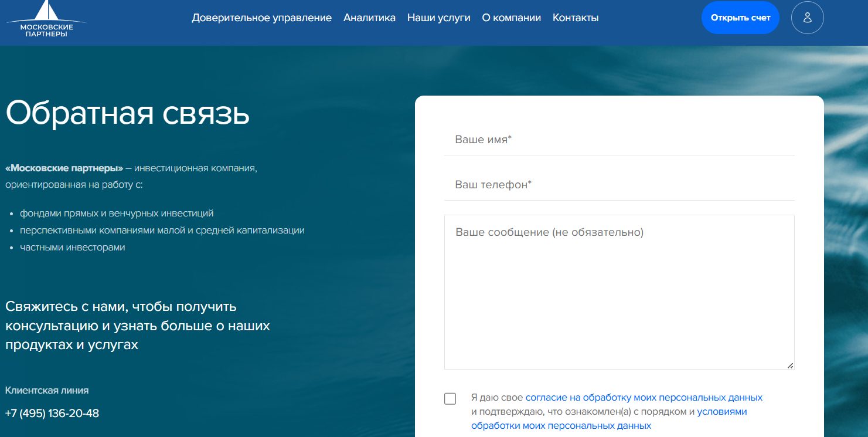Navigate to the Контакты page
The width and height of the screenshot is (868, 437).
pyautogui.click(x=575, y=18)
